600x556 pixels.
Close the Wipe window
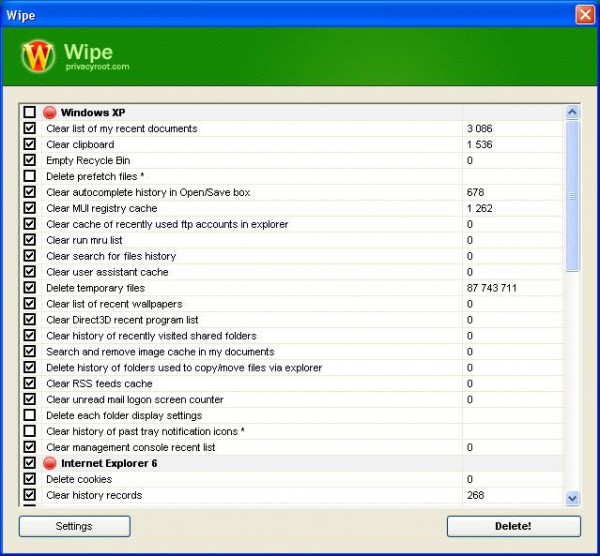(585, 15)
